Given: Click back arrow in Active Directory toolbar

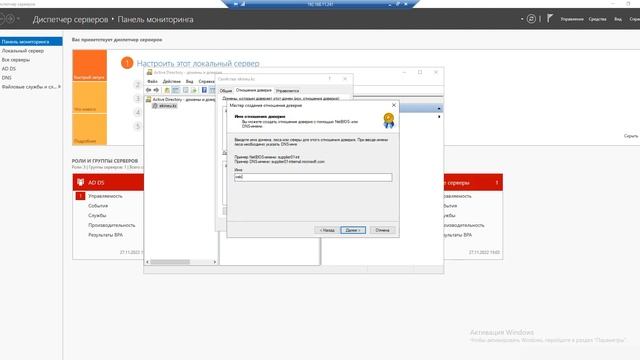Looking at the screenshot, I should pos(149,90).
